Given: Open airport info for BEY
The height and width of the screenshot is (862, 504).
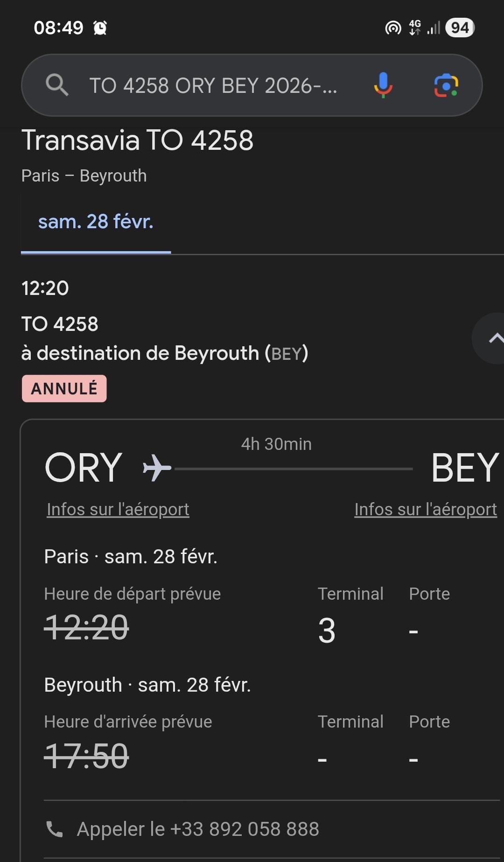Looking at the screenshot, I should tap(425, 509).
